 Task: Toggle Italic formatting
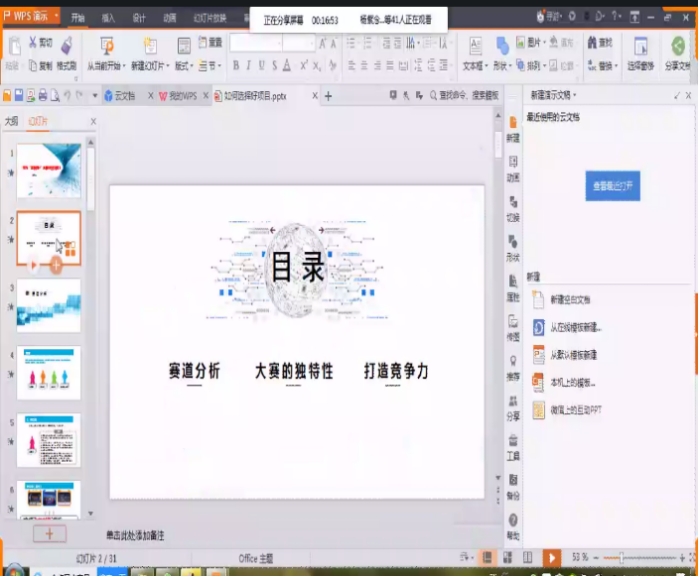click(248, 66)
